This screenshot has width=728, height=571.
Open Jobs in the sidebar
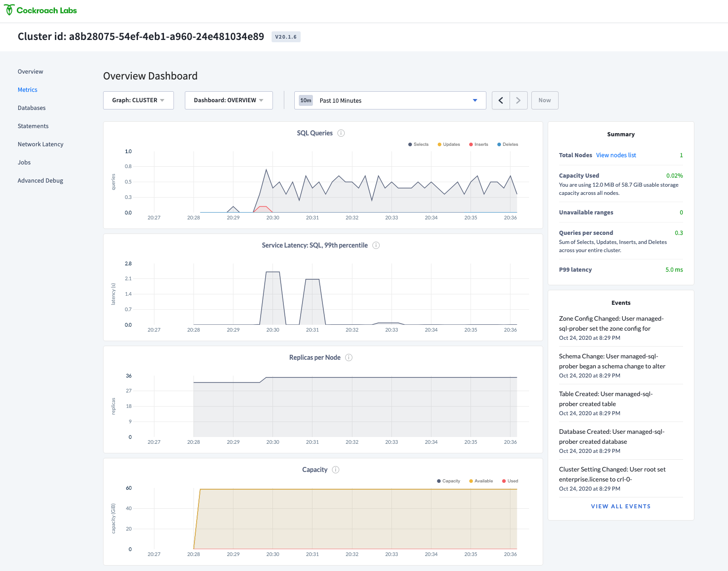(x=24, y=162)
